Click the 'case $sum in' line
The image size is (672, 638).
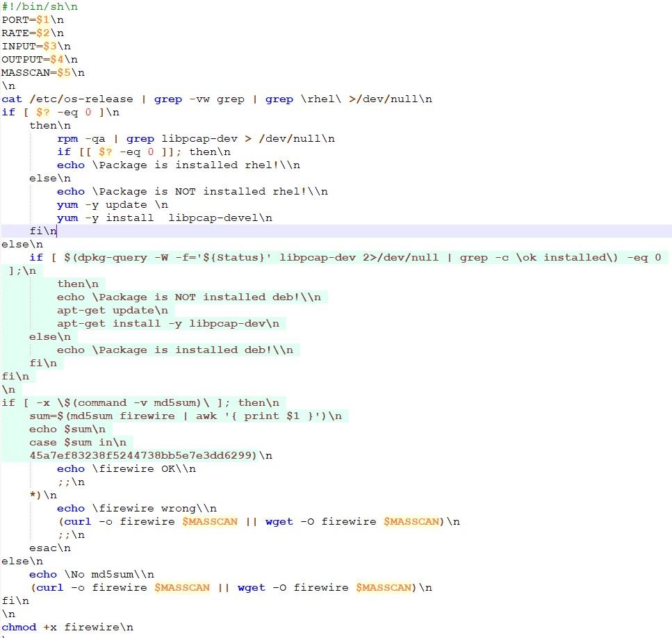coord(78,443)
